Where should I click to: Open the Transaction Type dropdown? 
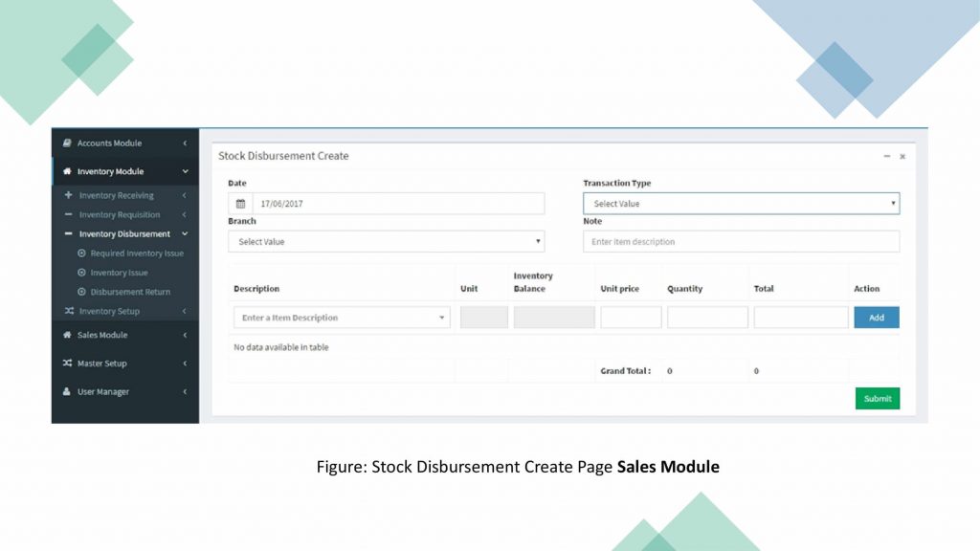741,204
